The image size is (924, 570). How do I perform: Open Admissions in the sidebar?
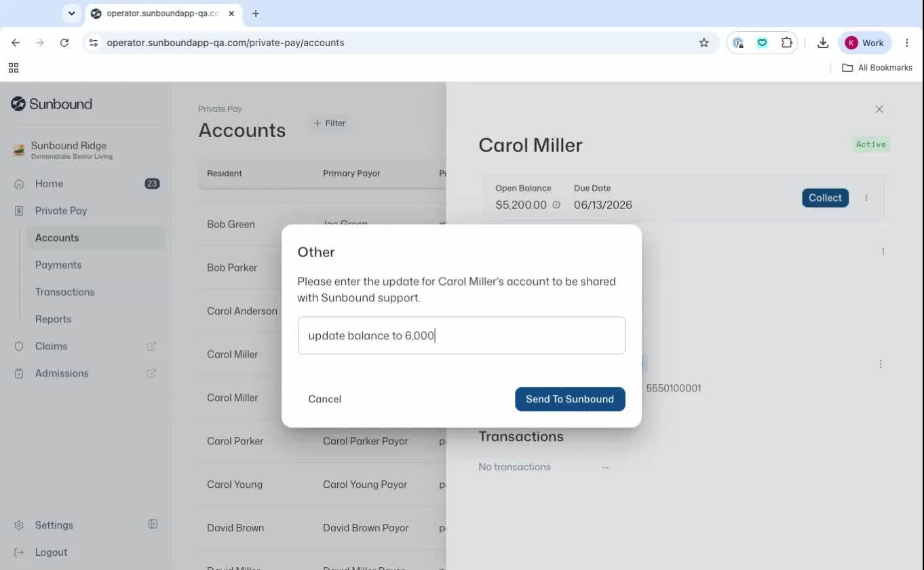coord(62,374)
